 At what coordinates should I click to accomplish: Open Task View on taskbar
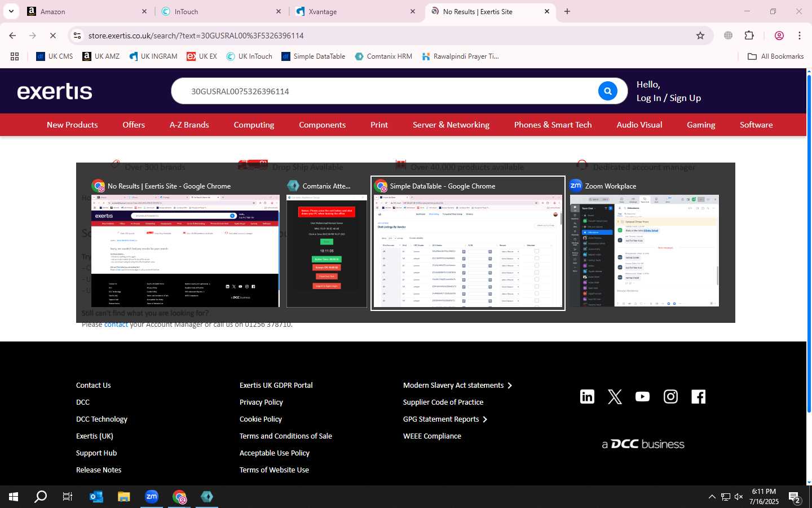(x=68, y=497)
